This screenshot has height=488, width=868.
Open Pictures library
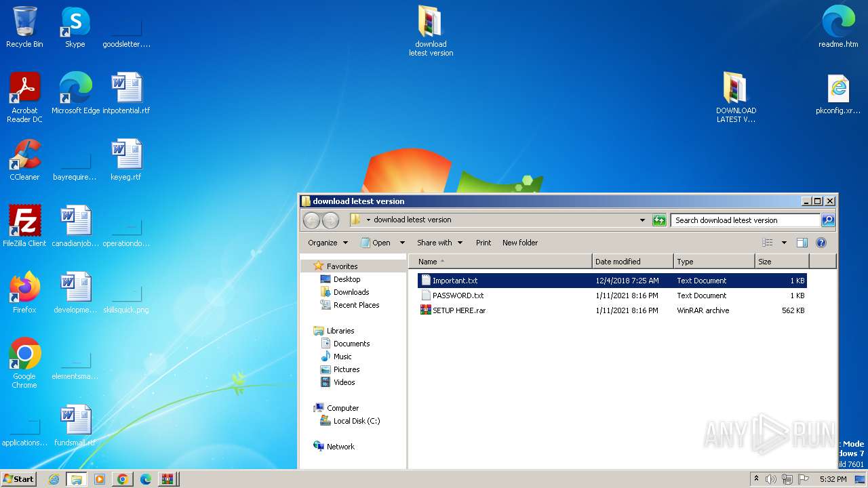point(340,369)
